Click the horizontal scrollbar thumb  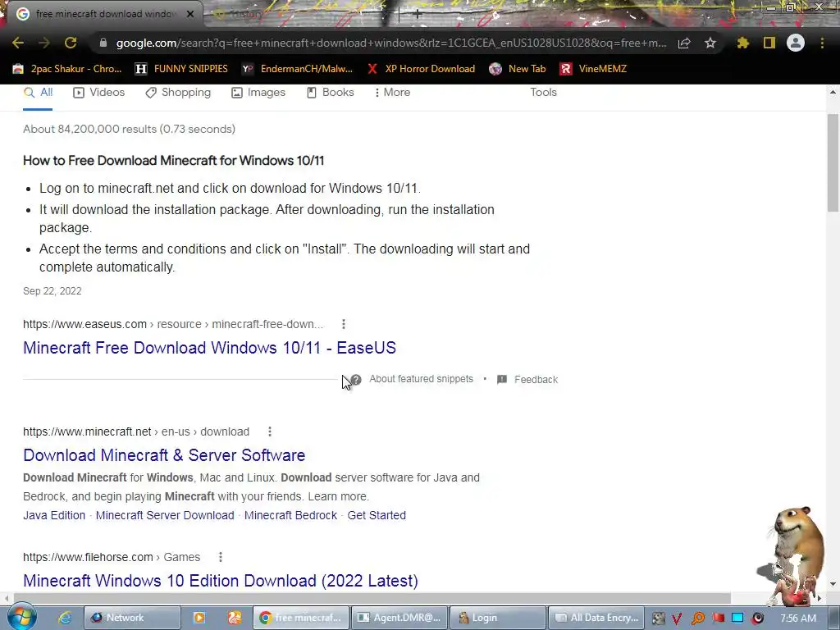(x=372, y=598)
